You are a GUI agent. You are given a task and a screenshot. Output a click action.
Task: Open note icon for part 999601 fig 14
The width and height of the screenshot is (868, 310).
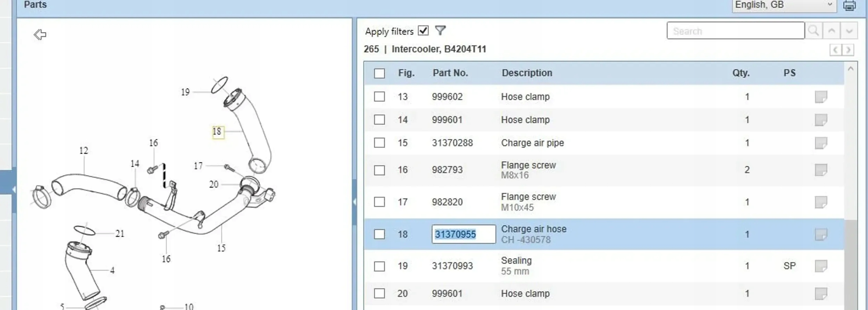click(821, 120)
